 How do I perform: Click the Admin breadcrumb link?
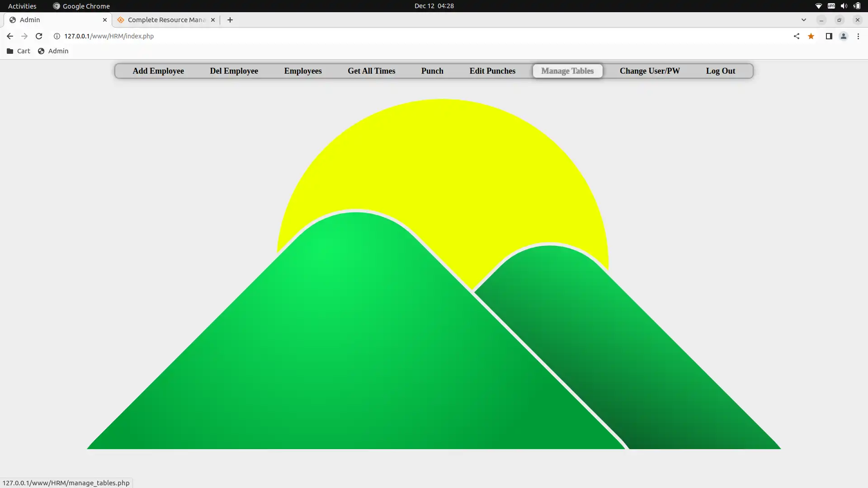point(58,51)
